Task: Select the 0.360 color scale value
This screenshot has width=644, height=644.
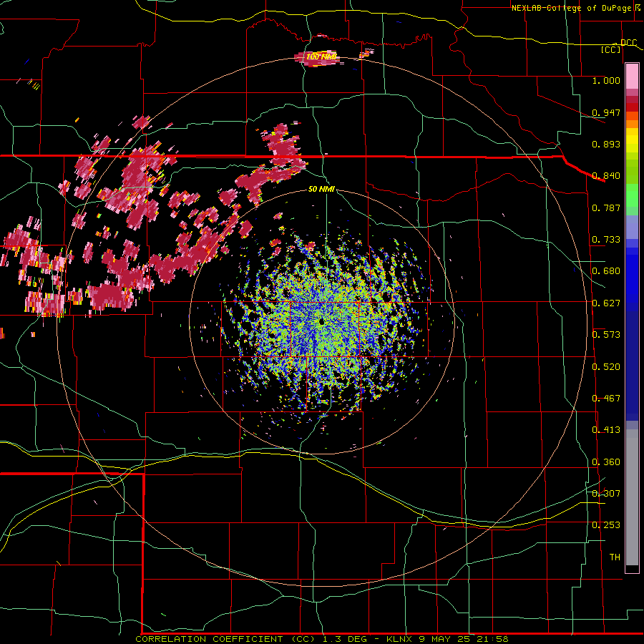Action: 606,462
